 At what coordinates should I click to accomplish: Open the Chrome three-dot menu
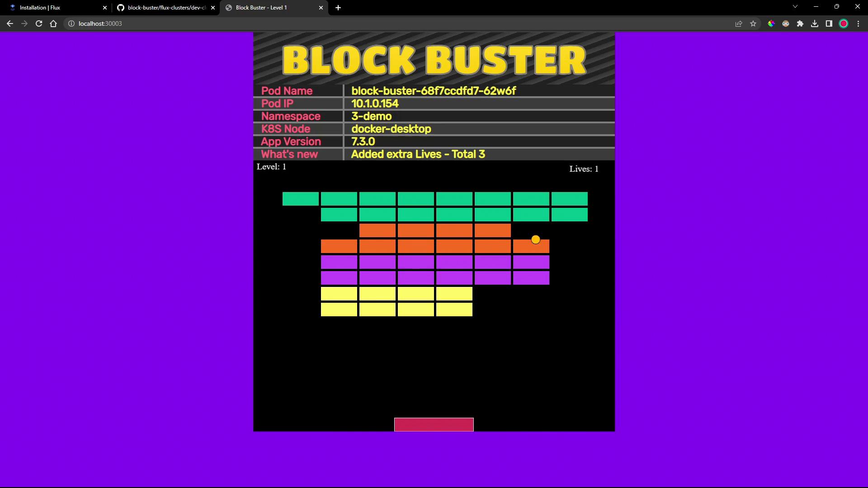tap(858, 23)
